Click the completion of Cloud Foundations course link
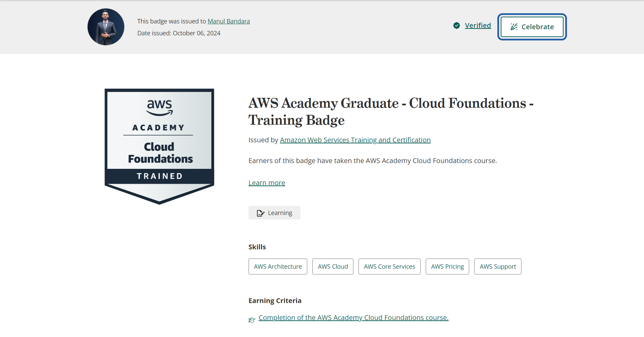 point(353,317)
